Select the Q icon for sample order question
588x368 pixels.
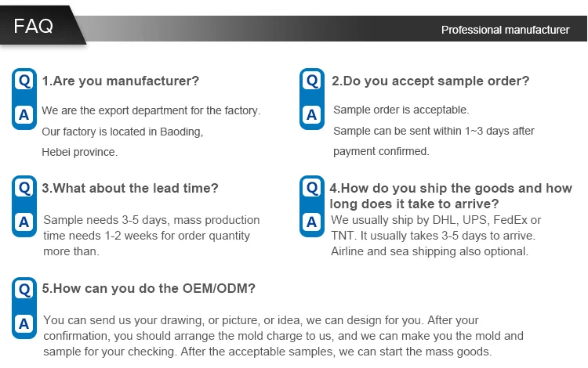click(312, 81)
